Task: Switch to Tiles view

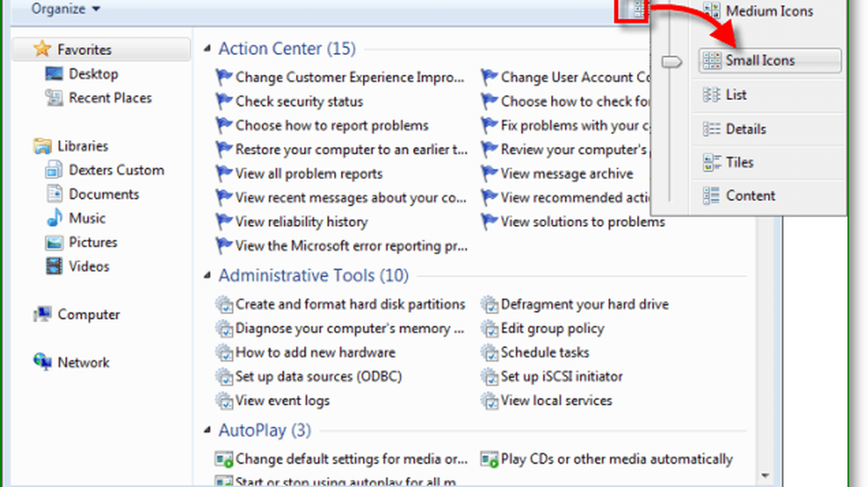Action: (x=740, y=162)
